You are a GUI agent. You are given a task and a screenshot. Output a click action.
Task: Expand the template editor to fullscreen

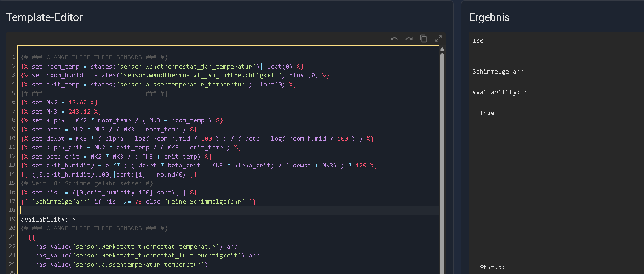tap(438, 39)
